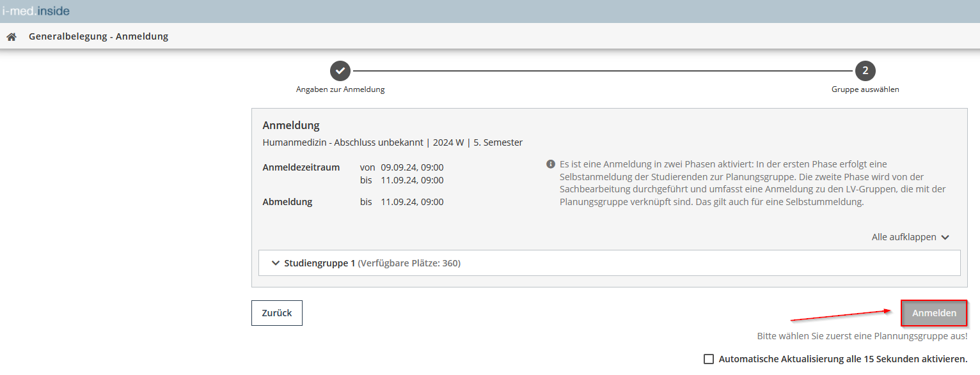The width and height of the screenshot is (980, 375).
Task: Select the Gruppe auswählen step label
Action: point(865,89)
